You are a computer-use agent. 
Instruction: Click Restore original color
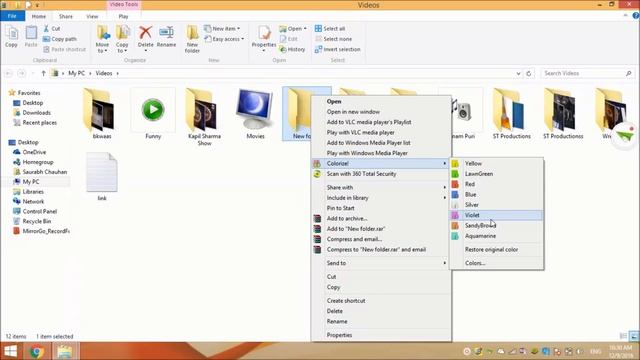[497, 249]
